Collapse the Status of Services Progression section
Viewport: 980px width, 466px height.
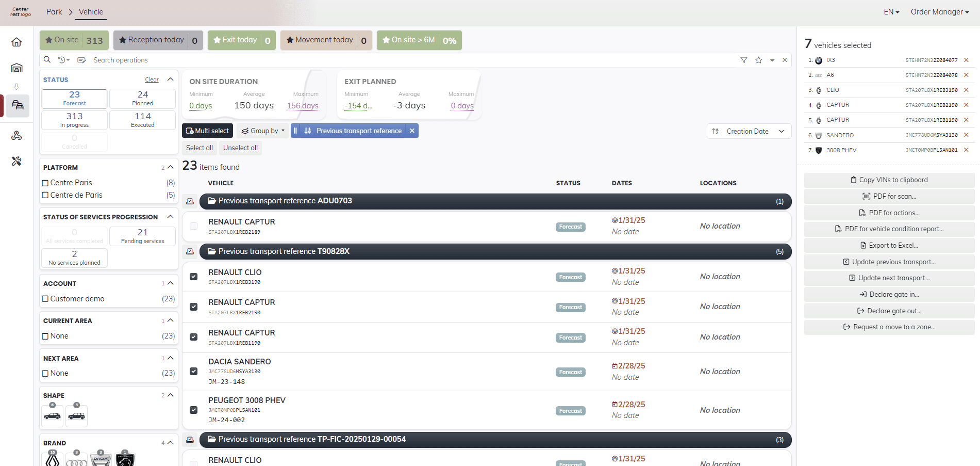170,217
